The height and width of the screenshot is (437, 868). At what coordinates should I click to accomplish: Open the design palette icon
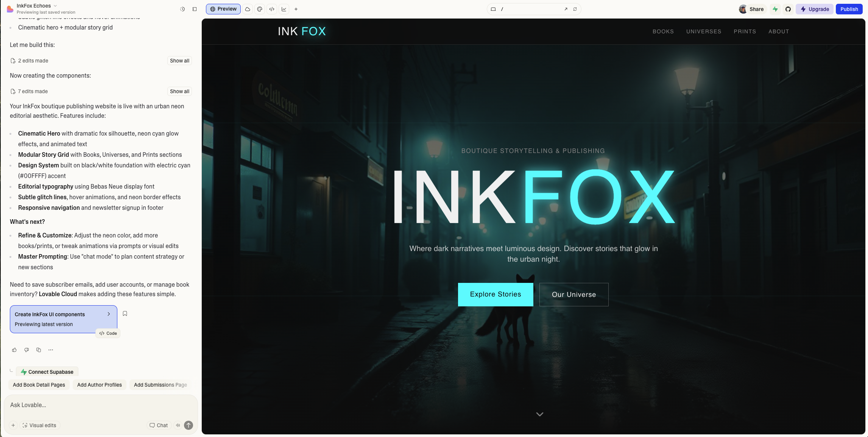pos(260,9)
